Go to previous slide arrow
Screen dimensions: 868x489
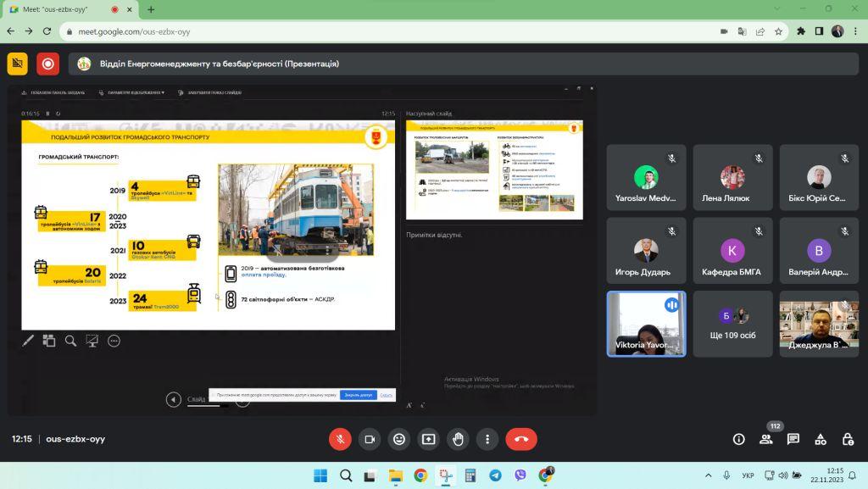pyautogui.click(x=173, y=399)
